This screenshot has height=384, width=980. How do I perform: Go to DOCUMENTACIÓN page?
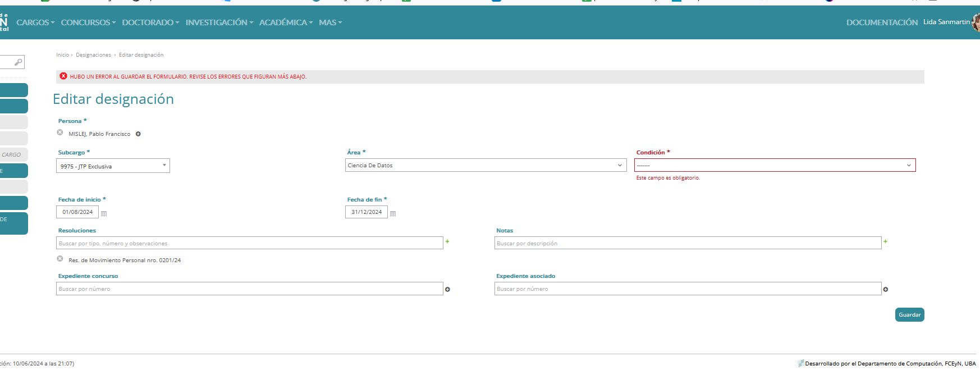coord(882,22)
